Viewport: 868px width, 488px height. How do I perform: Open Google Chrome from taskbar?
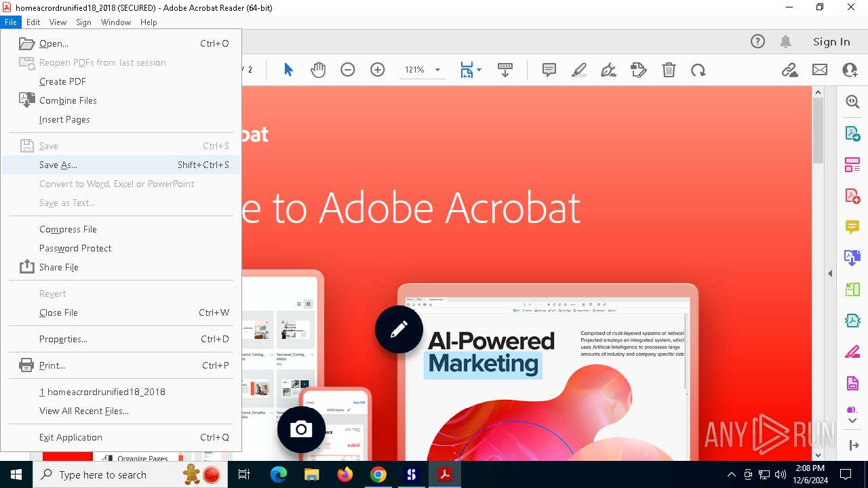click(x=378, y=474)
